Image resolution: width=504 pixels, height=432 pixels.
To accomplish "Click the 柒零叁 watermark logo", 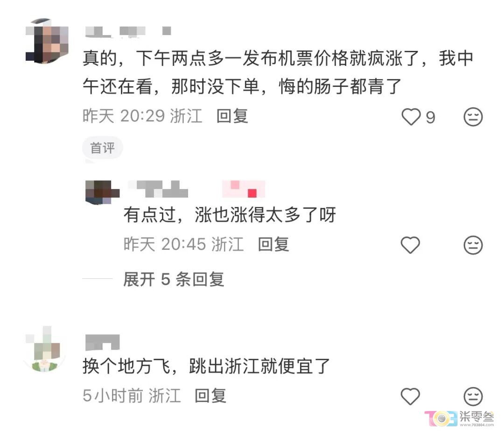I will (x=460, y=418).
